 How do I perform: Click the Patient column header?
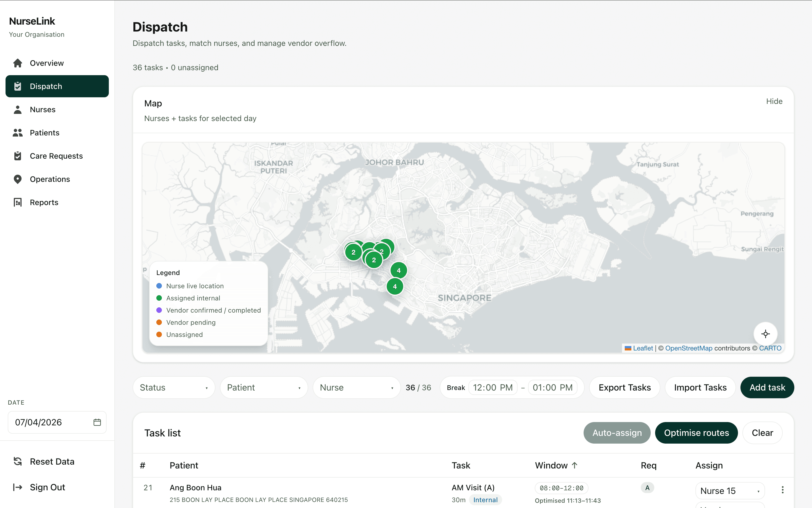pos(184,465)
